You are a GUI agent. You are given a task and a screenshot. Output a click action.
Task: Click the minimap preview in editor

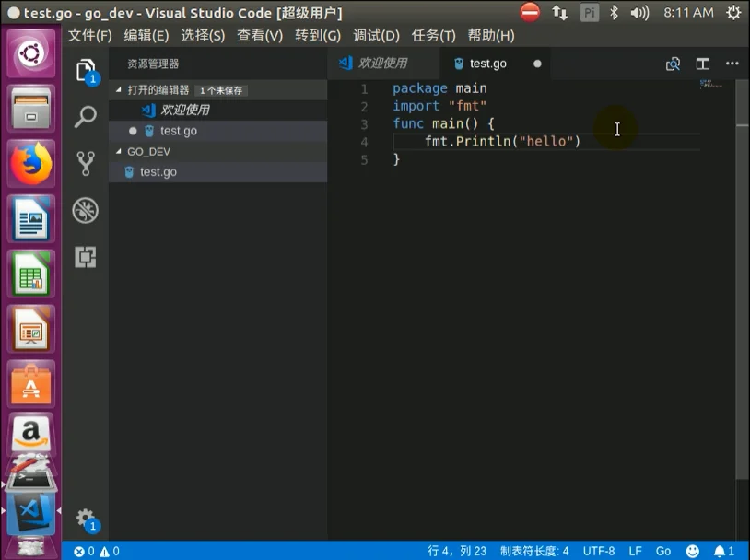coord(710,85)
